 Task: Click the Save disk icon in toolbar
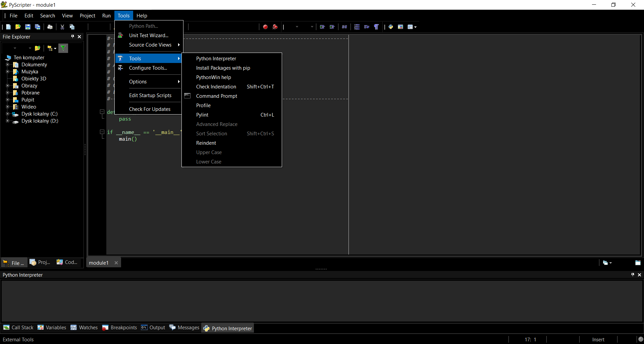click(28, 27)
